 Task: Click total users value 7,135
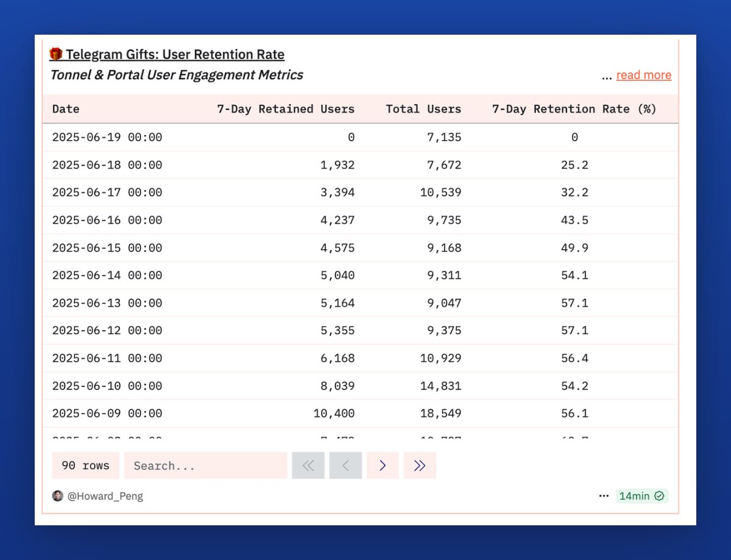(x=445, y=138)
